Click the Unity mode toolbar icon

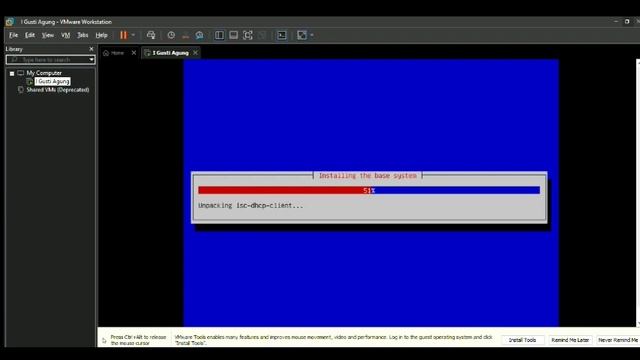[x=262, y=35]
